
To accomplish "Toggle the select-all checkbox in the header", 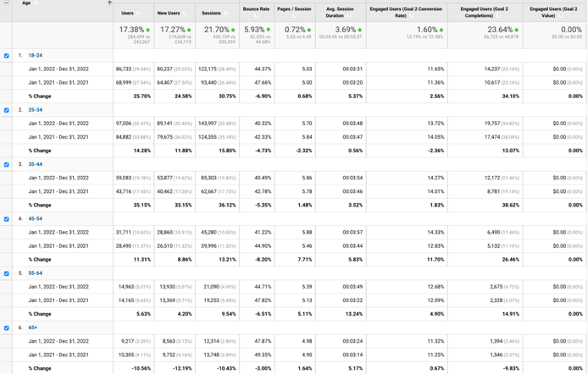I will click(x=7, y=3).
